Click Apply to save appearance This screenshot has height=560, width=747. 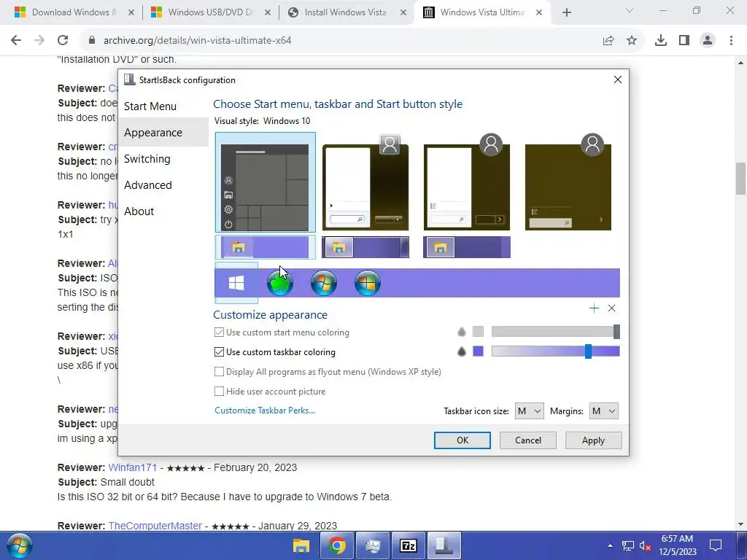593,440
